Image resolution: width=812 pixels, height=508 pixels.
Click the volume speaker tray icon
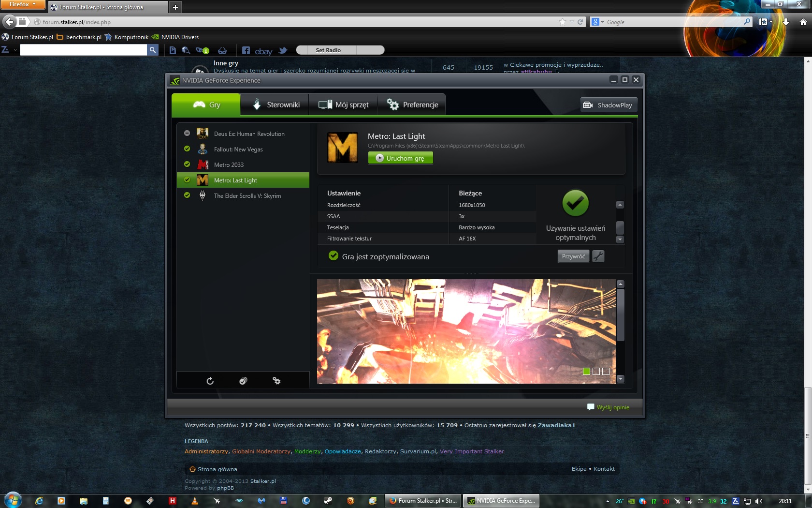click(758, 501)
